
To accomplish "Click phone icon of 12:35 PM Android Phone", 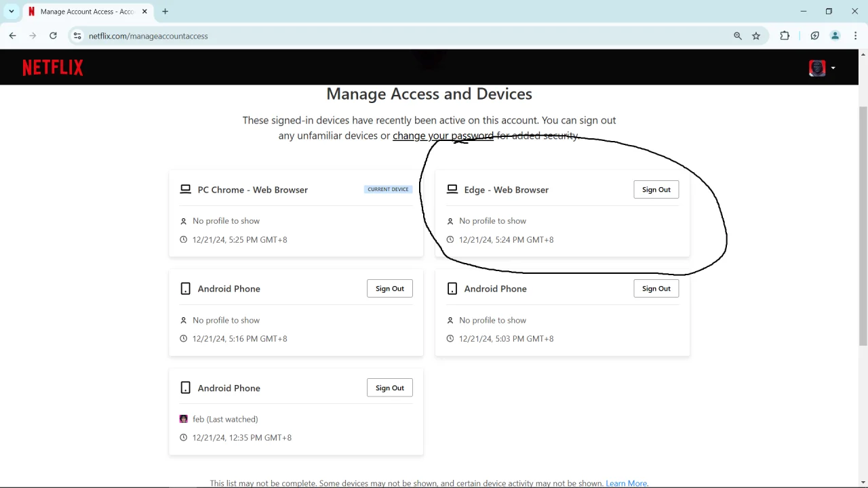I will pyautogui.click(x=185, y=388).
